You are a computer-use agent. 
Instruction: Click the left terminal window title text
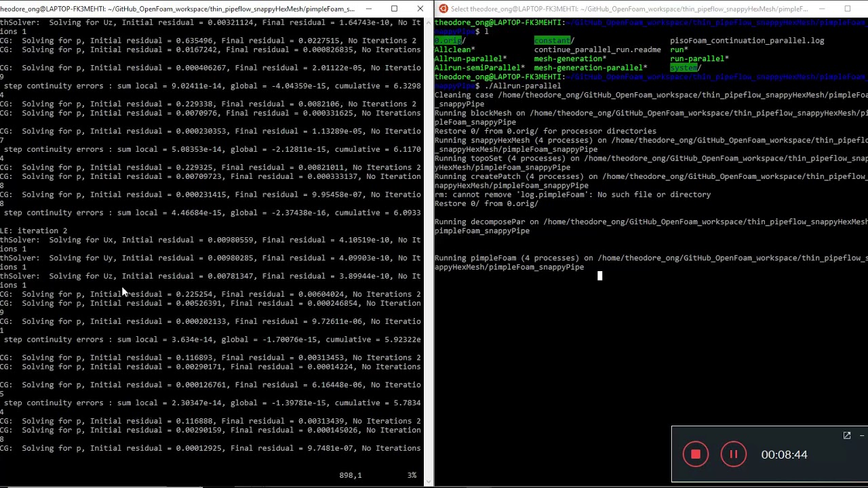click(177, 9)
